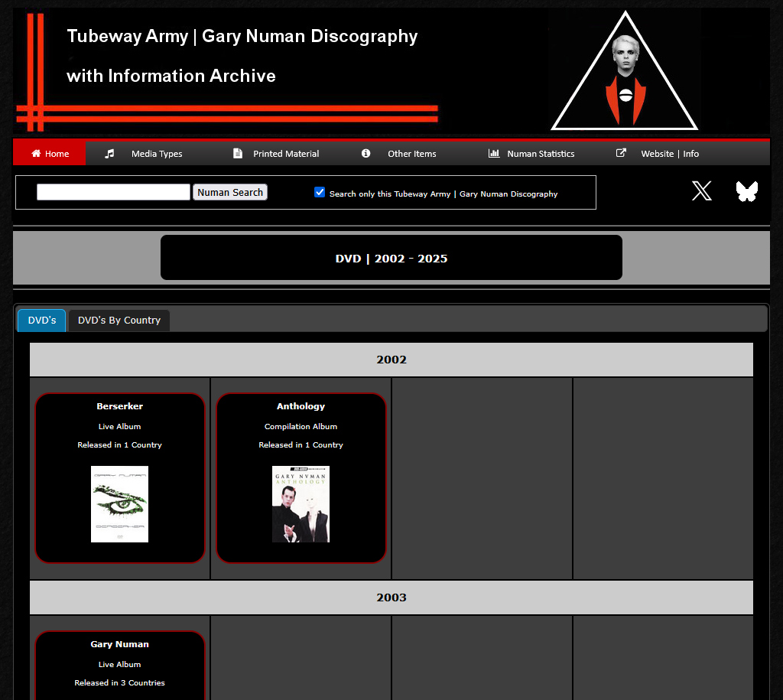The height and width of the screenshot is (700, 783).
Task: Open the X (Twitter) social icon
Action: coord(702,190)
